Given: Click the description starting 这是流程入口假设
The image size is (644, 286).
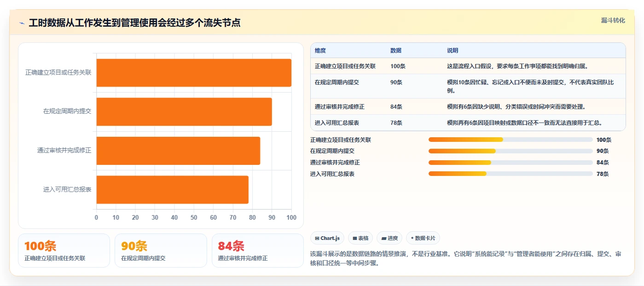Looking at the screenshot, I should point(517,66).
